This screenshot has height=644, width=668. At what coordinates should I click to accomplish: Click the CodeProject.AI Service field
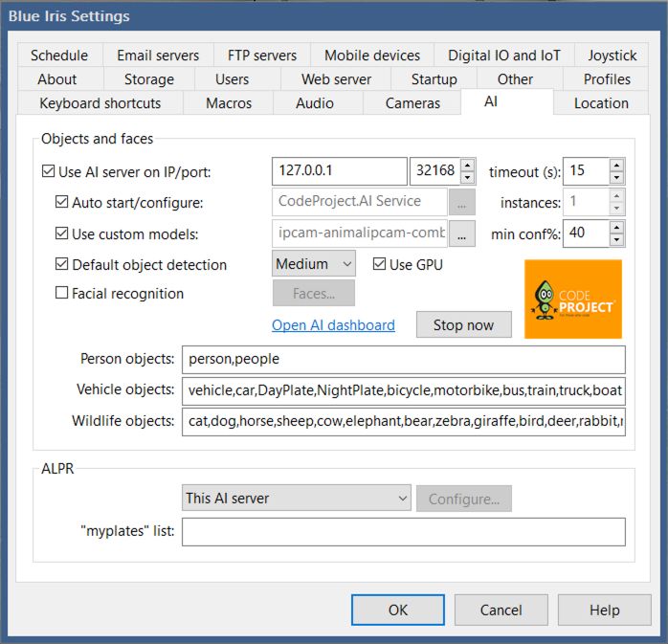point(360,202)
